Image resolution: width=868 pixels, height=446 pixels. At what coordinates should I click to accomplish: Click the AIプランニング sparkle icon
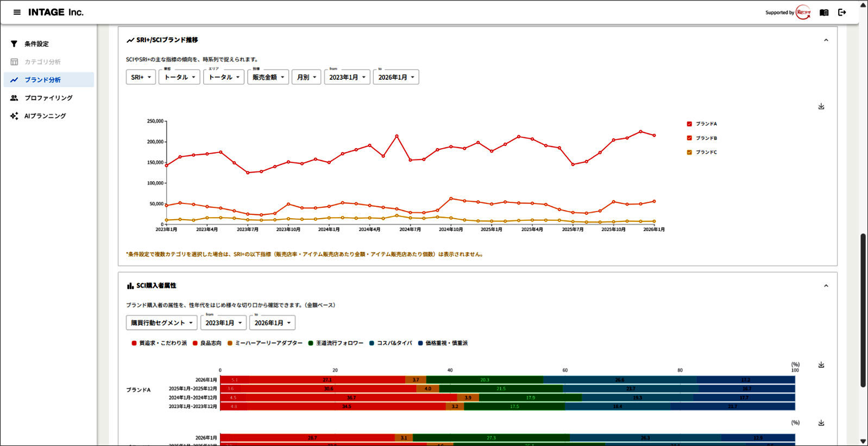pos(14,116)
